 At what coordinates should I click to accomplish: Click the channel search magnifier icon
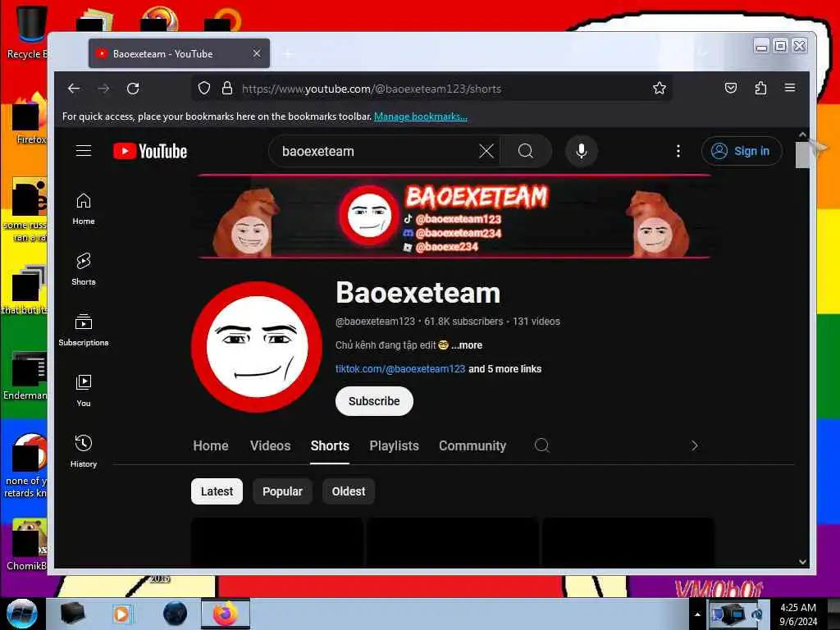click(541, 445)
